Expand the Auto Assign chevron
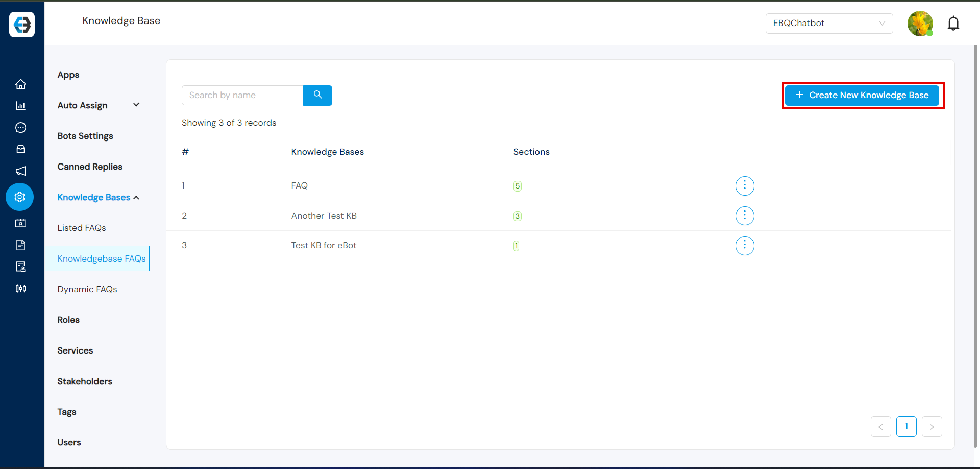Viewport: 980px width, 469px height. tap(136, 105)
